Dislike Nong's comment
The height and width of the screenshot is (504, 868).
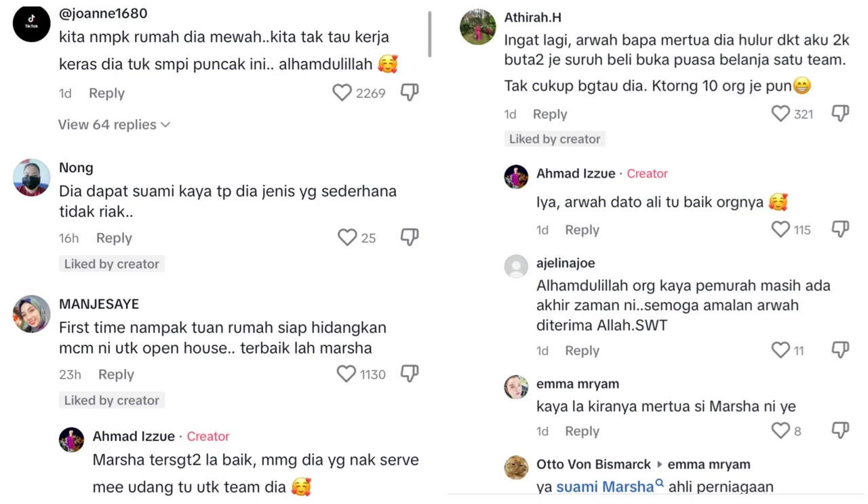pyautogui.click(x=410, y=237)
